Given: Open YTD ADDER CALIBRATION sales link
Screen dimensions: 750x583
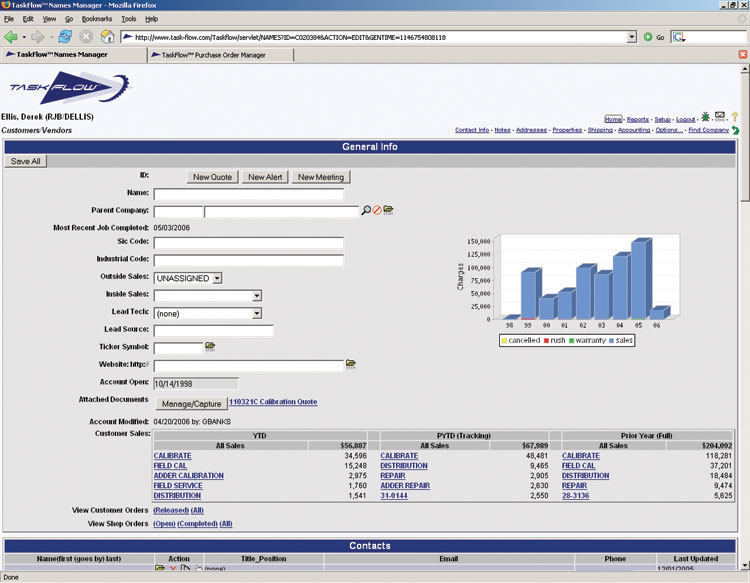Looking at the screenshot, I should tap(188, 475).
